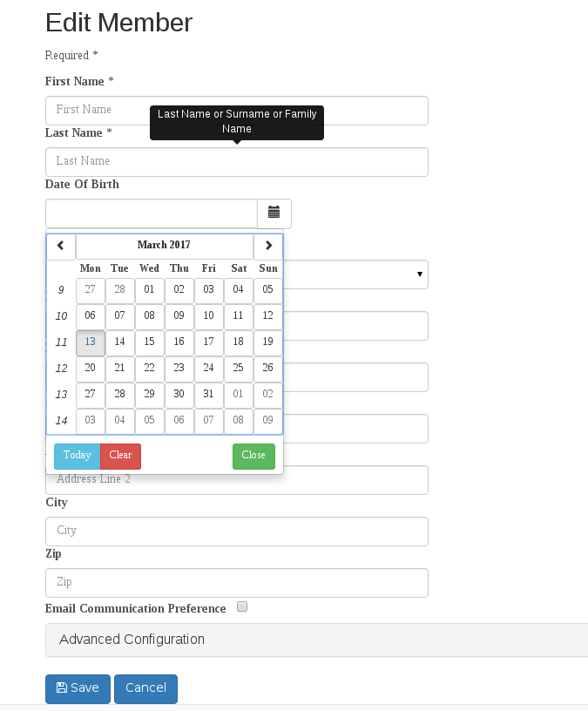Focus the Zip input field

click(x=237, y=583)
